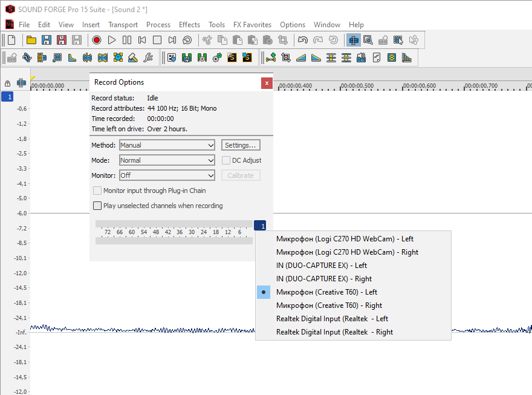Go to end of the file
Image resolution: width=532 pixels, height=395 pixels.
(x=172, y=40)
